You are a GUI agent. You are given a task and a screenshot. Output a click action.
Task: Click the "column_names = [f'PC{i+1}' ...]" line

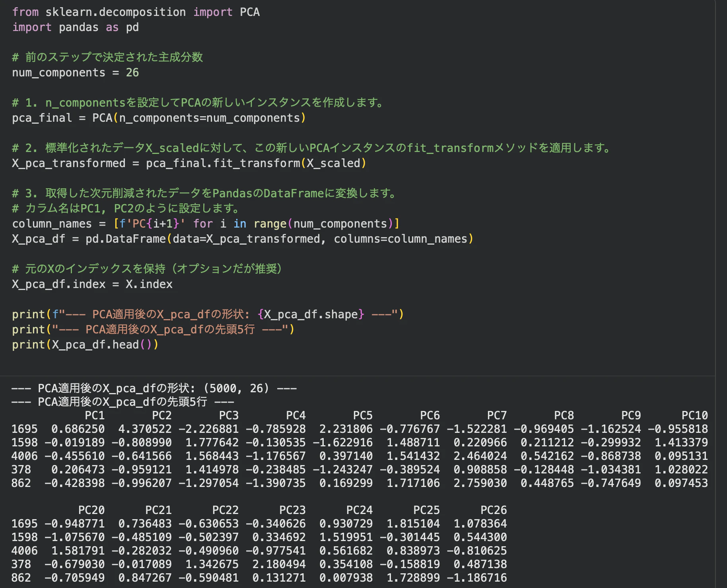206,224
